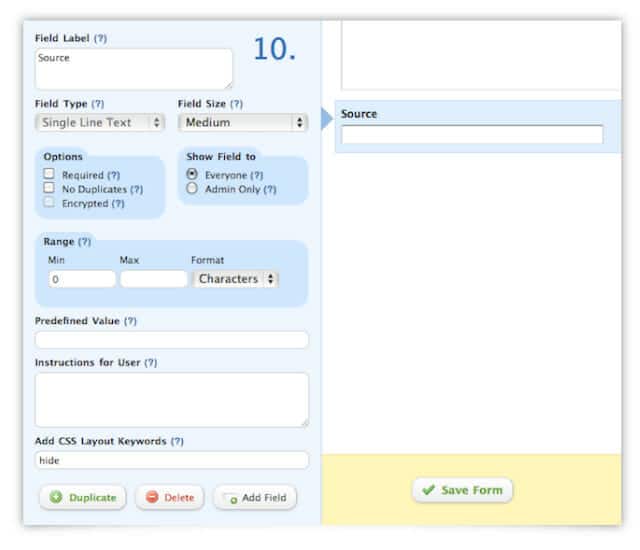Click the Instructions for User text area

click(x=172, y=400)
